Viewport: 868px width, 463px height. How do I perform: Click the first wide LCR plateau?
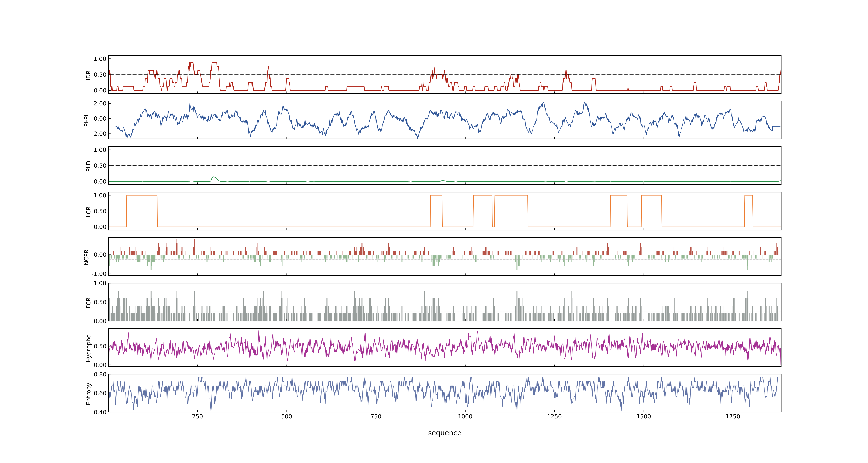pyautogui.click(x=142, y=195)
